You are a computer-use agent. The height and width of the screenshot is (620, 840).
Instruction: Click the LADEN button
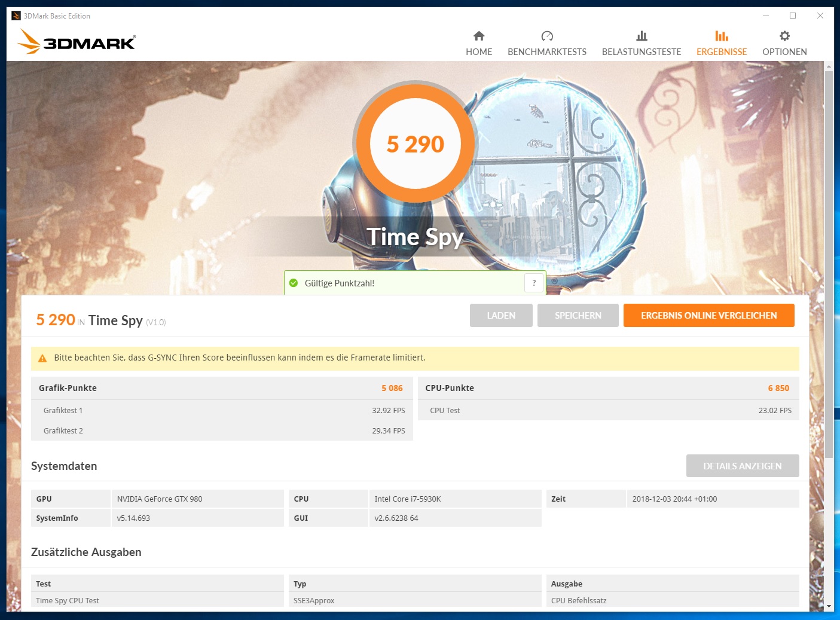click(501, 315)
